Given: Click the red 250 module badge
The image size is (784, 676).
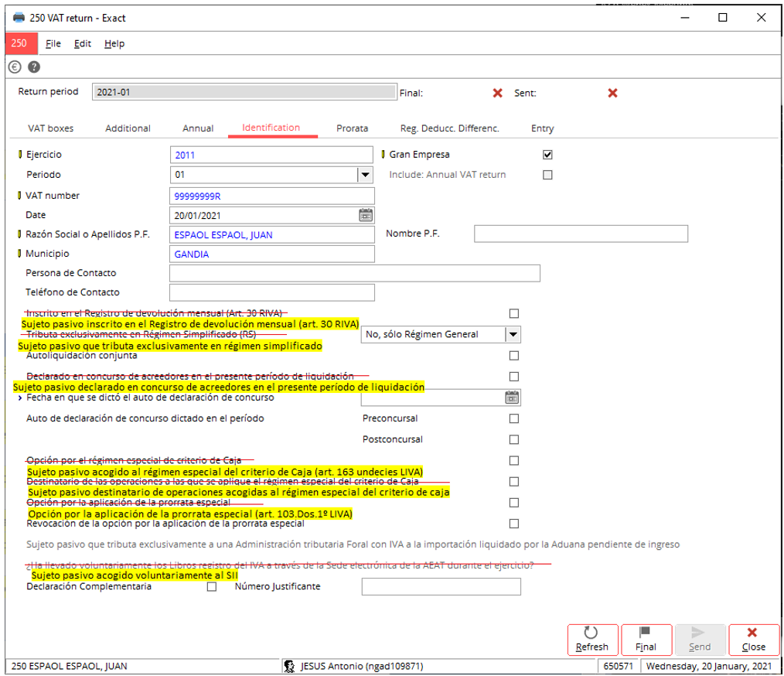Looking at the screenshot, I should pyautogui.click(x=21, y=43).
